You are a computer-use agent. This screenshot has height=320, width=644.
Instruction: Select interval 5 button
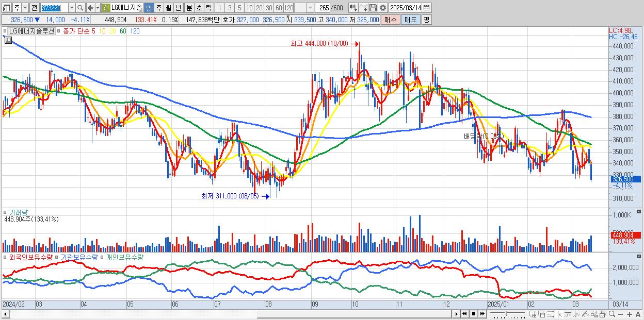[239, 8]
